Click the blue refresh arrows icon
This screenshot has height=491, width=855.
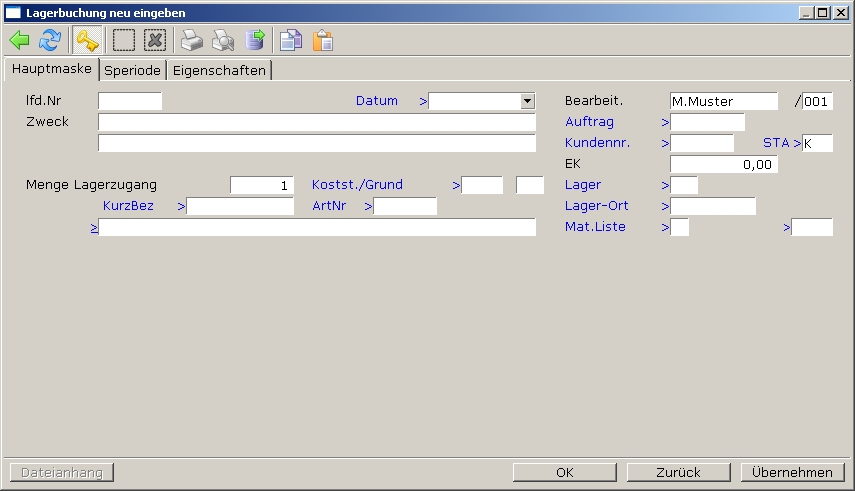[50, 40]
